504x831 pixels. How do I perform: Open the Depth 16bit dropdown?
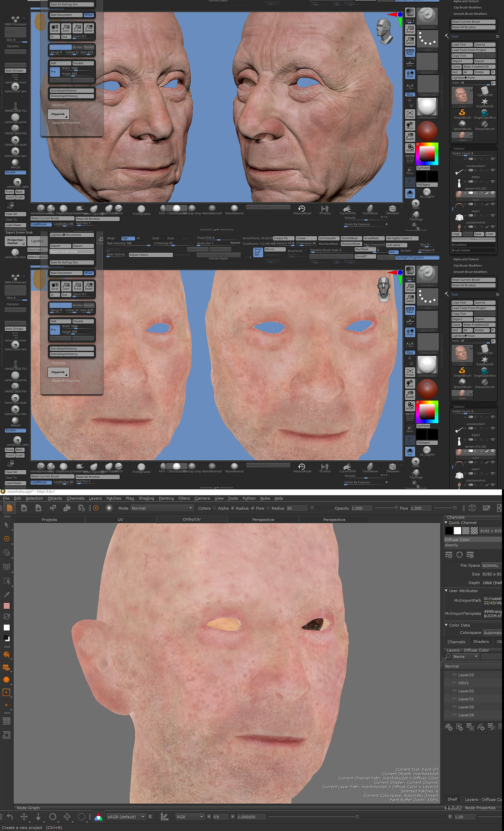point(492,583)
